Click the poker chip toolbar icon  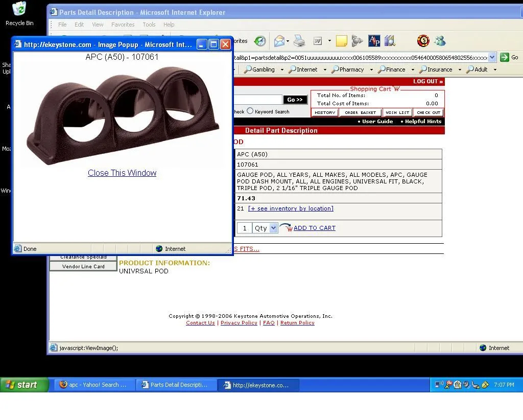pos(423,41)
